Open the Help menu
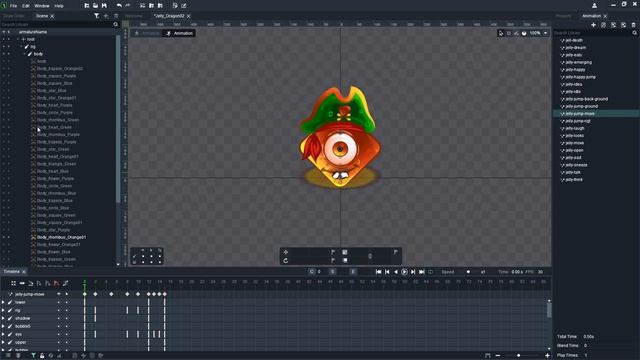The width and height of the screenshot is (640, 360). [x=59, y=6]
